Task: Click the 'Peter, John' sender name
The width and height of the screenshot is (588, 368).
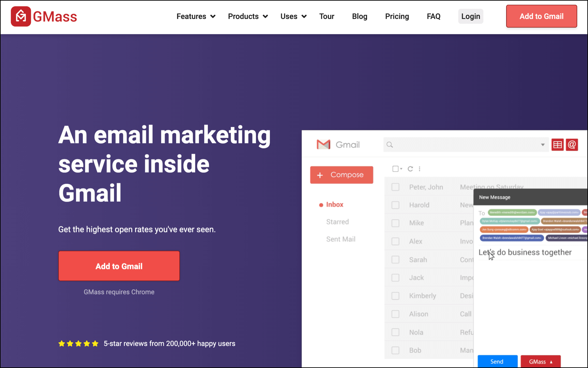Action: click(x=426, y=187)
